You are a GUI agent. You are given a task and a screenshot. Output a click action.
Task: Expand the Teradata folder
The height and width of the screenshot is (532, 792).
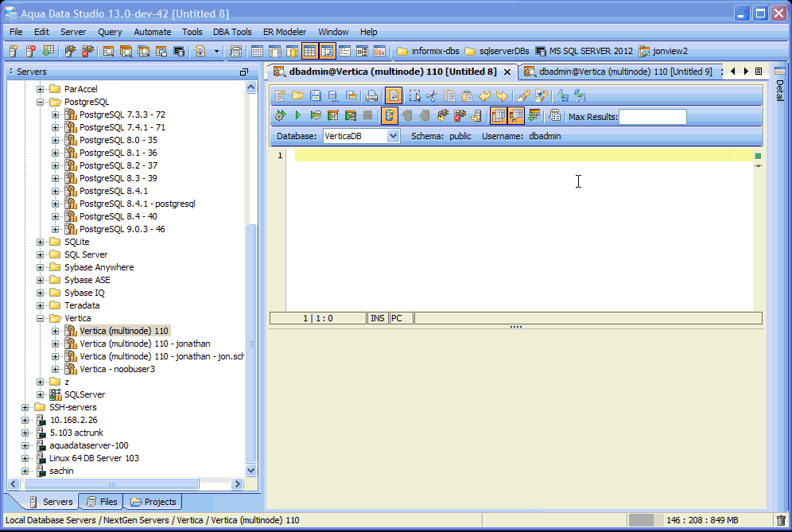[40, 305]
